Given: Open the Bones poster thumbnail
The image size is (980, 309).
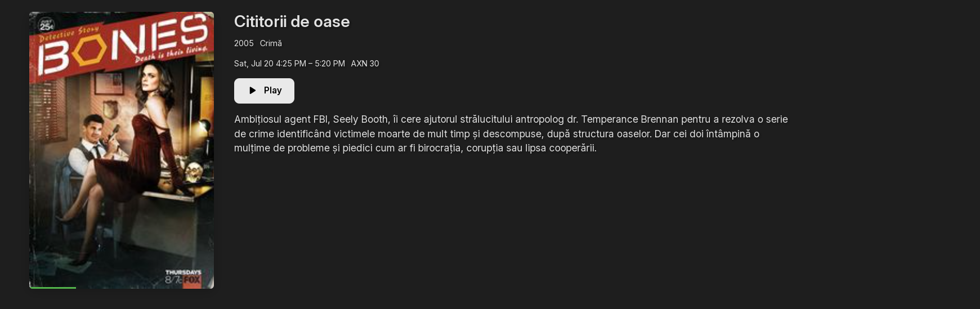Looking at the screenshot, I should click(122, 150).
